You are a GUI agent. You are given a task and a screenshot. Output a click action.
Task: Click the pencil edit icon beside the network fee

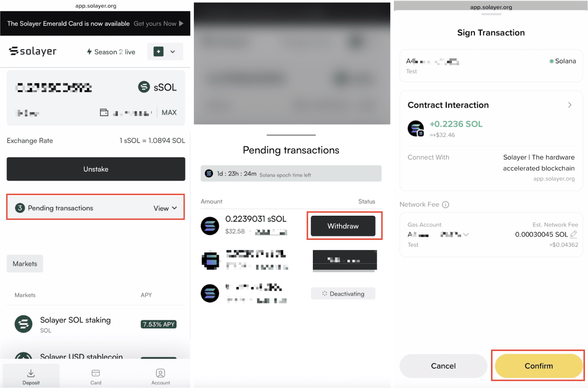[574, 234]
